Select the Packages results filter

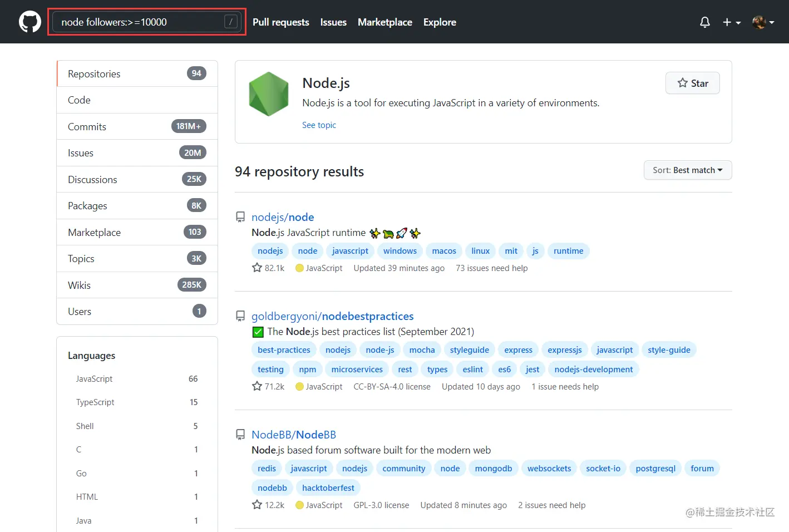[x=137, y=206]
